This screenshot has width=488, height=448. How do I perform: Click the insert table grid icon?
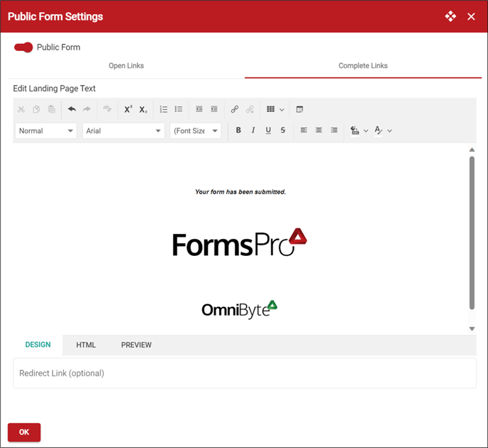[271, 109]
